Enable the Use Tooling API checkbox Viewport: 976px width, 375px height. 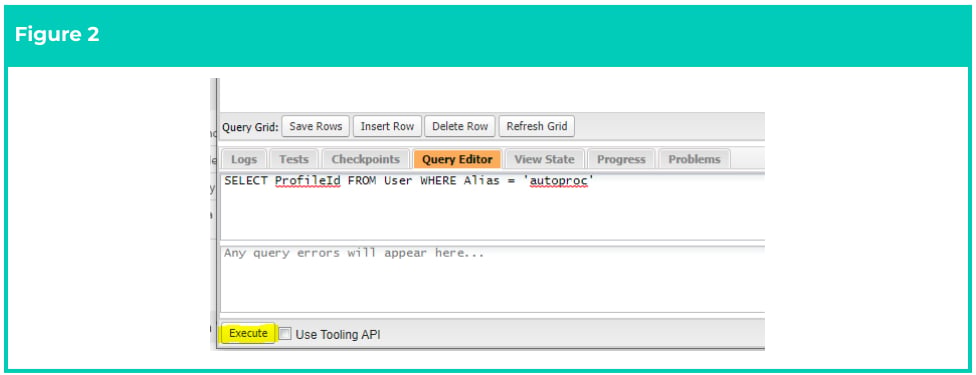(284, 334)
